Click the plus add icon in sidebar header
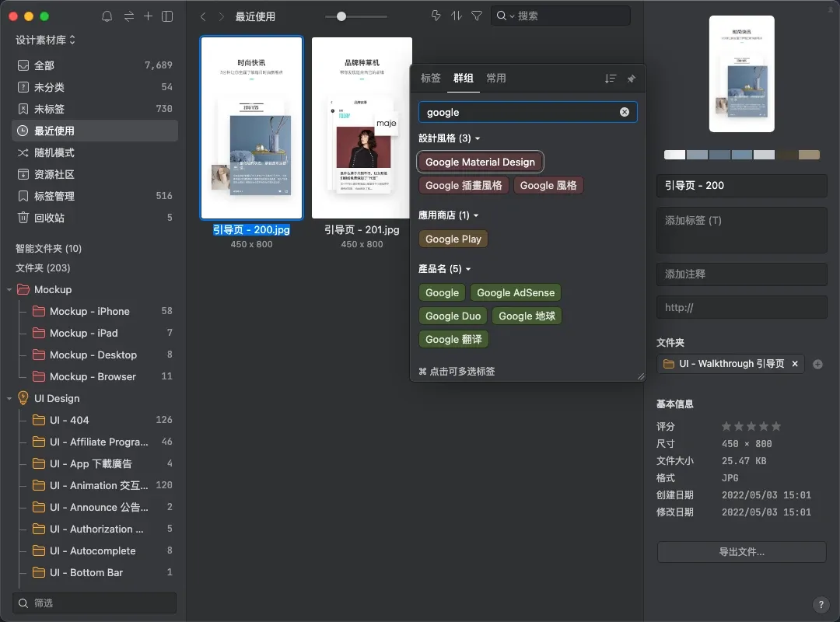The image size is (840, 622). [x=148, y=16]
